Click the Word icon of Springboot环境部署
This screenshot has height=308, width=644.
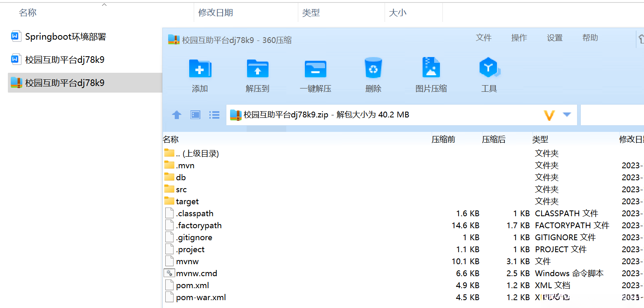click(16, 36)
